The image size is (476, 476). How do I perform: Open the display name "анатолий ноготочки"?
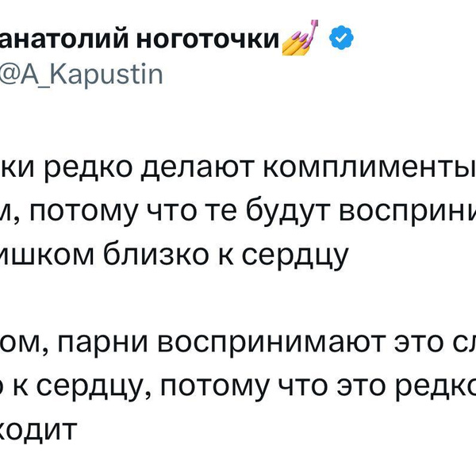tap(139, 39)
